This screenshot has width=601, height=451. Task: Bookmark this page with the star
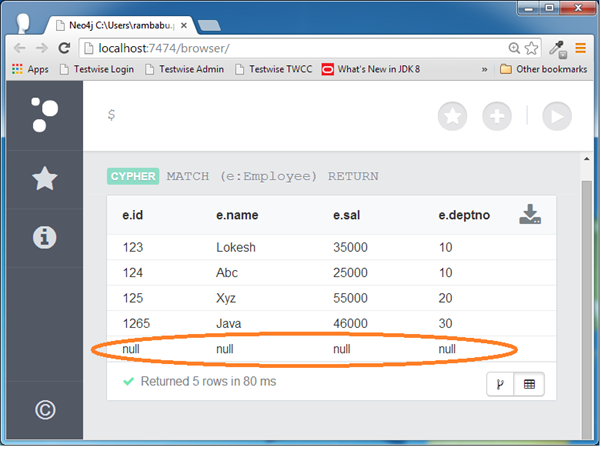[x=531, y=48]
